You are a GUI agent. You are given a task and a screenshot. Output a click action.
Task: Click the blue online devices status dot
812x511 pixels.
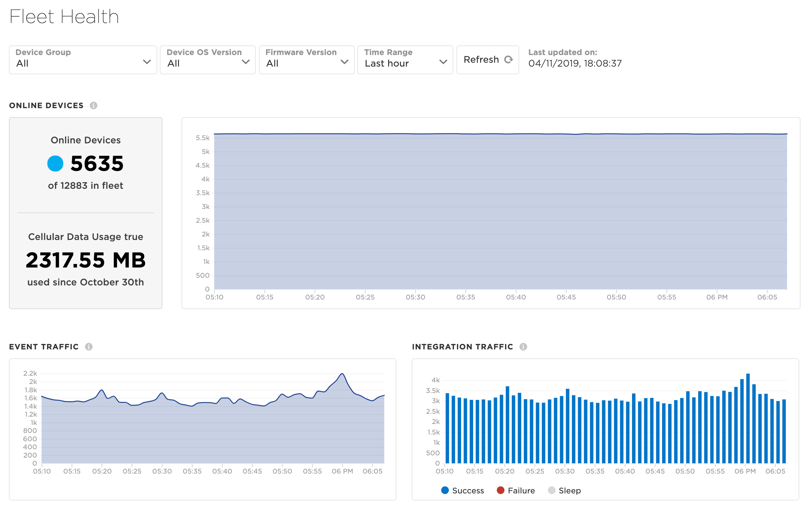pyautogui.click(x=55, y=164)
